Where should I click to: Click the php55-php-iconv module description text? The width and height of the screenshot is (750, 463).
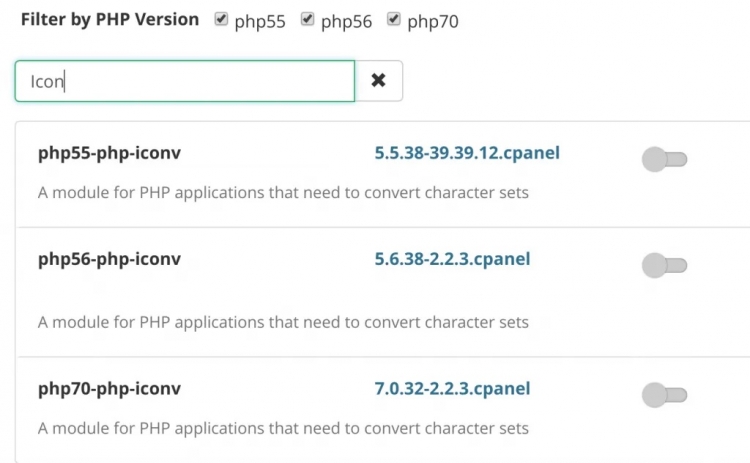point(283,192)
